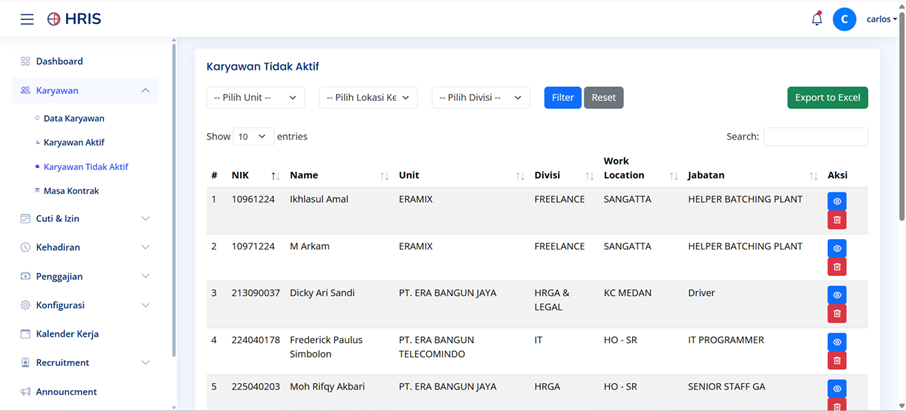Click NIK cell 225040203

255,387
